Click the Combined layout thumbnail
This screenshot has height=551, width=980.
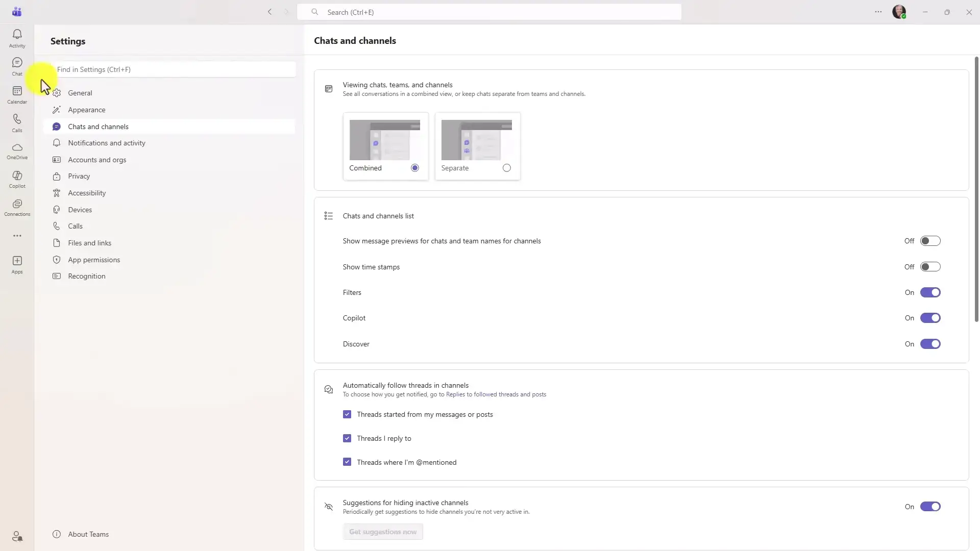[x=385, y=140]
